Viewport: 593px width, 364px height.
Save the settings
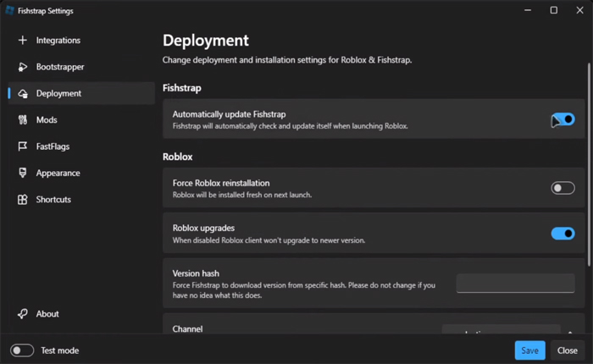point(529,350)
